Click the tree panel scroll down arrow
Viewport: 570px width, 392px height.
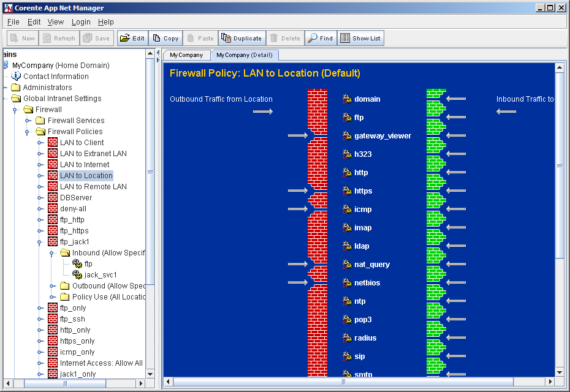pos(150,374)
